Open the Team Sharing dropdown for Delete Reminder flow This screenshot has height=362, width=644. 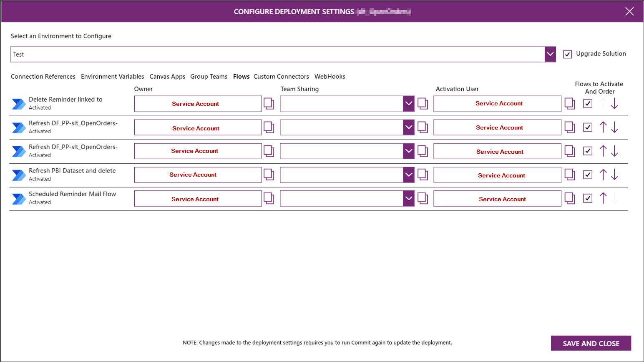tap(408, 103)
